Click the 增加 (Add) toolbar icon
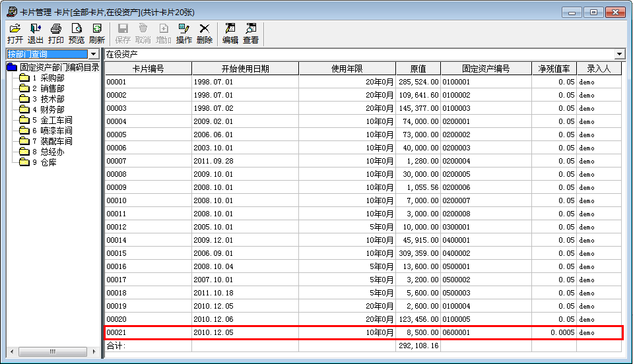The image size is (633, 364). coord(164,34)
